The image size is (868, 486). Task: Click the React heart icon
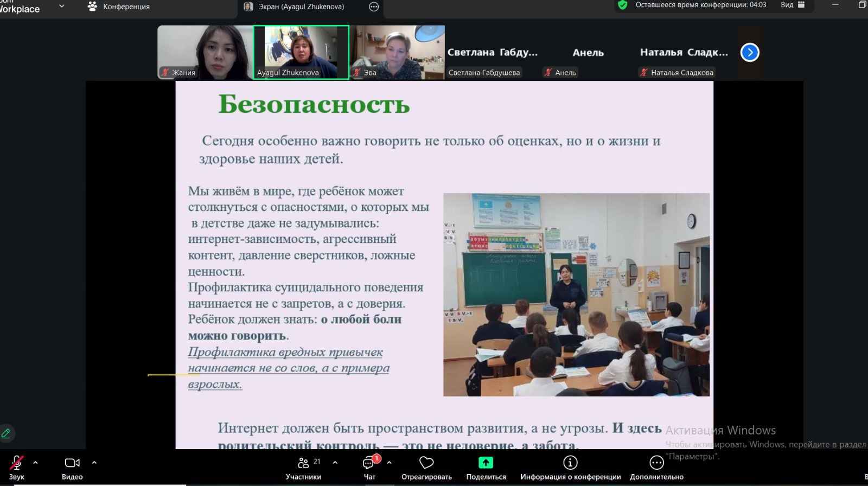pos(426,463)
